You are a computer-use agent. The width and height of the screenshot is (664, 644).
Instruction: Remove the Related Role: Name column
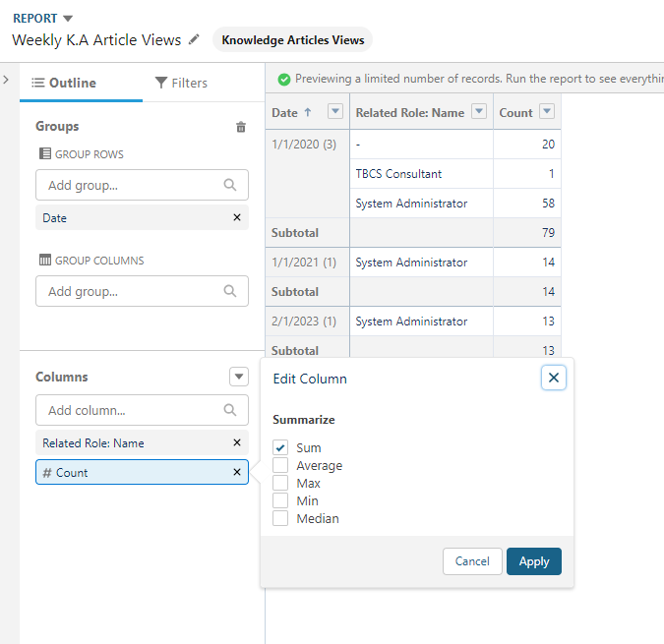point(236,442)
